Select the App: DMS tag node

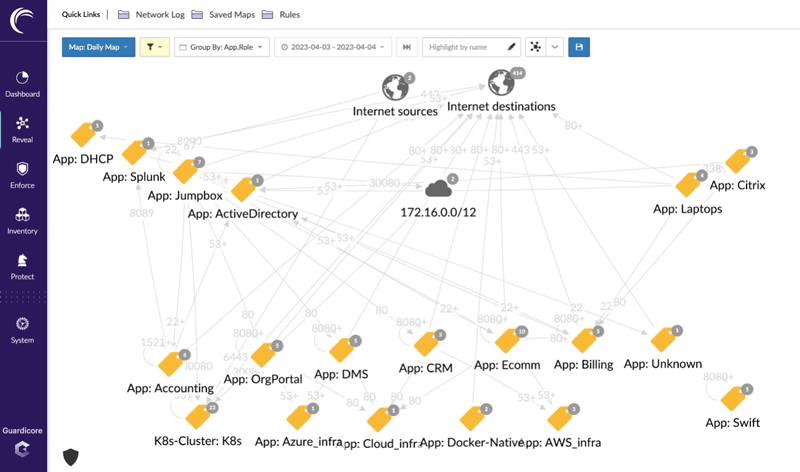tap(341, 350)
